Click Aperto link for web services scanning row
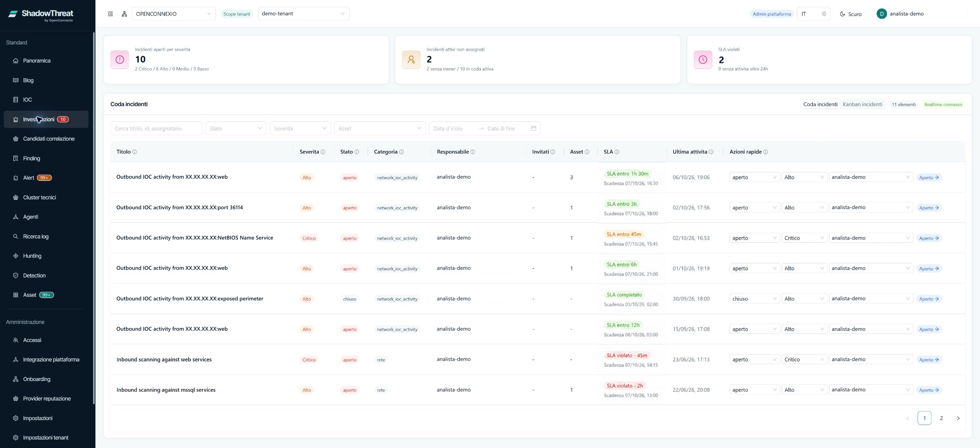Viewport: 980px width, 448px height. [929, 360]
